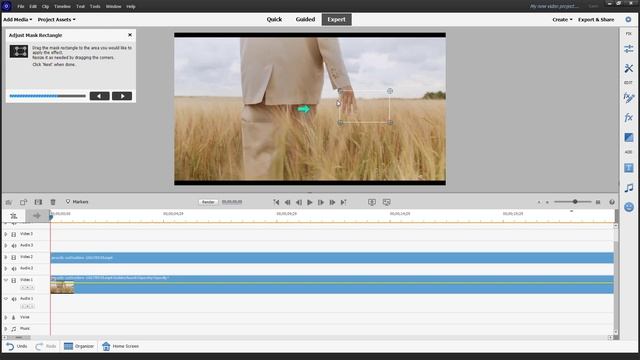The width and height of the screenshot is (640, 360).
Task: Open the Create dropdown
Action: tap(562, 20)
